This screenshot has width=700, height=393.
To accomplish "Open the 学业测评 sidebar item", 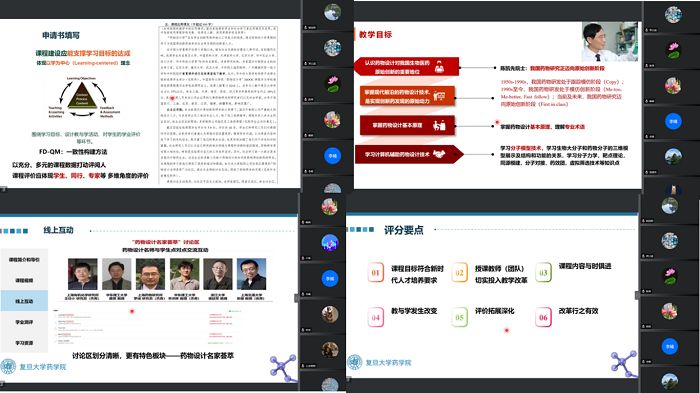I will pyautogui.click(x=24, y=322).
